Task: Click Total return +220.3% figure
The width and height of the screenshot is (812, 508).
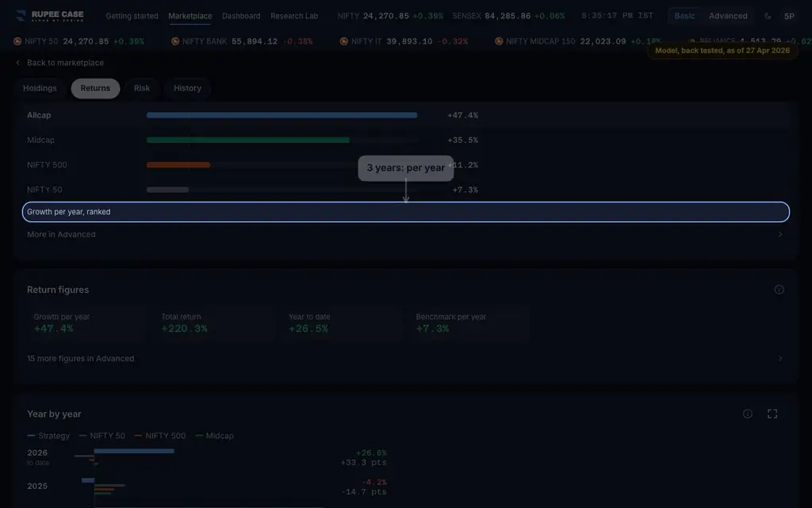Action: pos(184,329)
